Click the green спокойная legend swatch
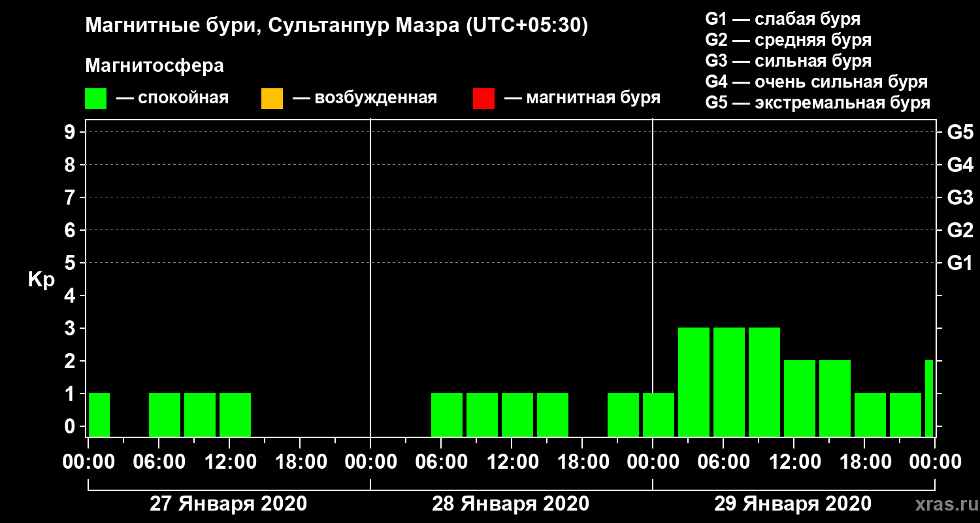The image size is (980, 523). pyautogui.click(x=95, y=99)
